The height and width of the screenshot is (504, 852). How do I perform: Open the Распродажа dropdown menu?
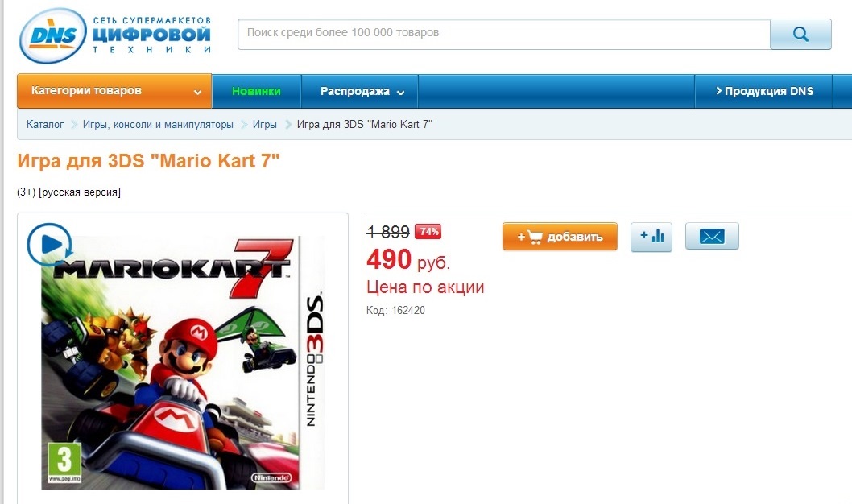(362, 91)
